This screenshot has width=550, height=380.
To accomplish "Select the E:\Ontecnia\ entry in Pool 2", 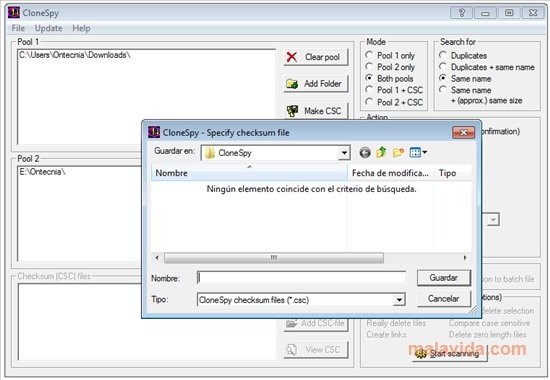I will (x=42, y=172).
